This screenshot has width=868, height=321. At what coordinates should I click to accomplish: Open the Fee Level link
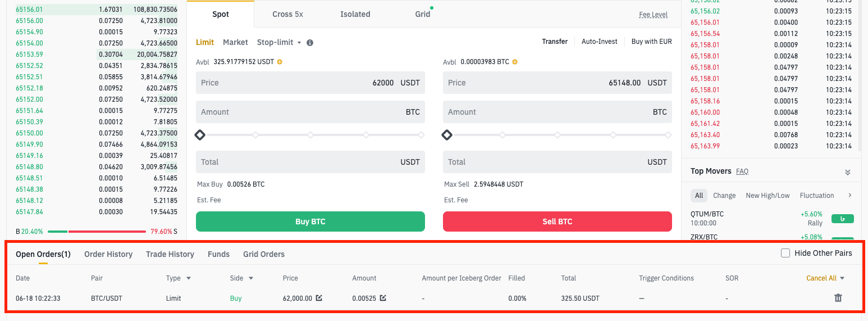pos(653,15)
